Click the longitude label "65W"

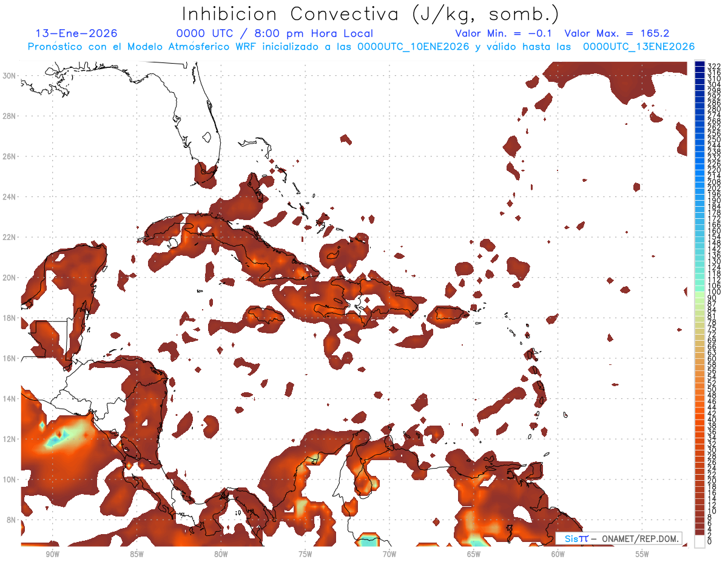click(474, 555)
